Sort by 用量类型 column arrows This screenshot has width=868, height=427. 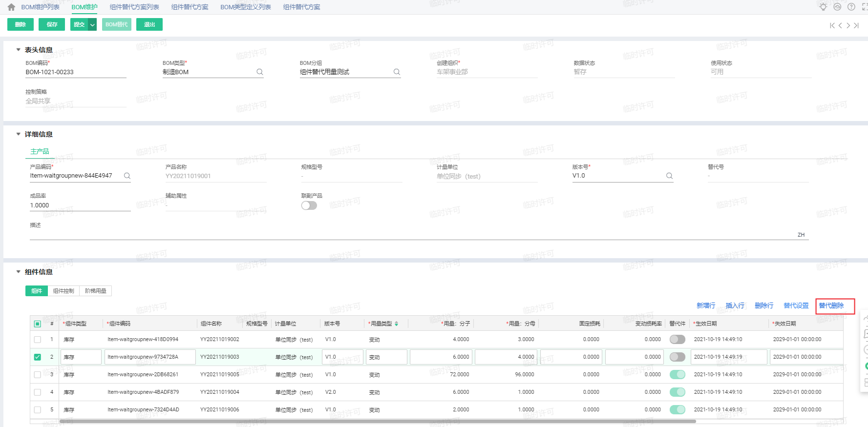[x=397, y=324]
